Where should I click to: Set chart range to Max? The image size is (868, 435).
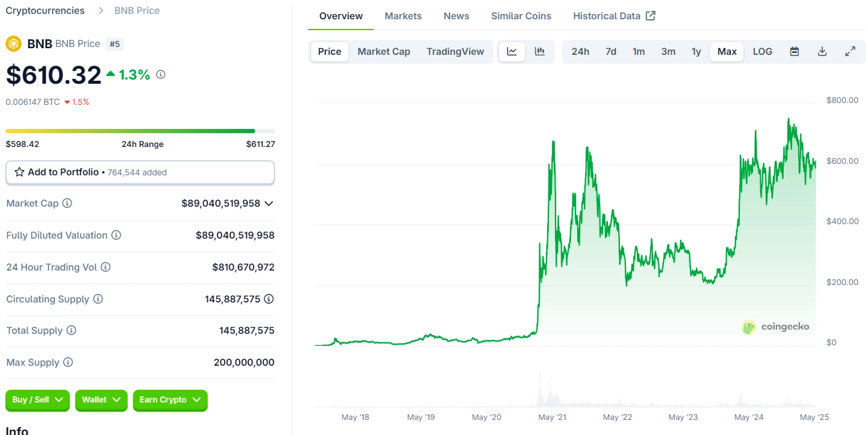727,52
